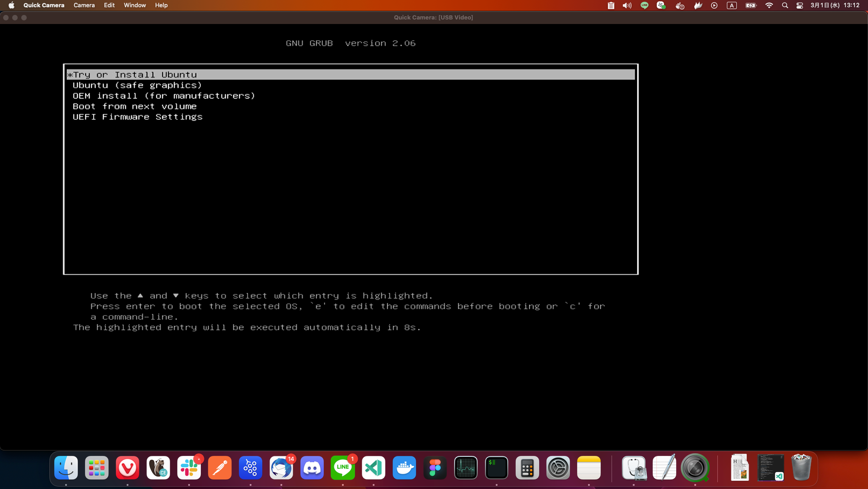
Task: Select 'OEM install (for manufacturers)' entry
Action: [164, 96]
